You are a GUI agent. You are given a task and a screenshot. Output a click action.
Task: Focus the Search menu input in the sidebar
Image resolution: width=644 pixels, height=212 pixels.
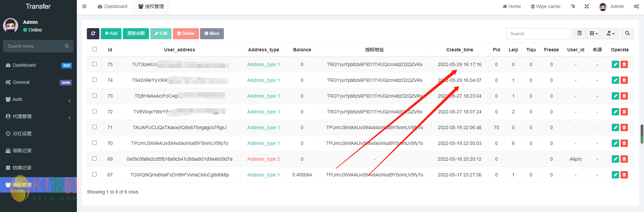[x=34, y=46]
